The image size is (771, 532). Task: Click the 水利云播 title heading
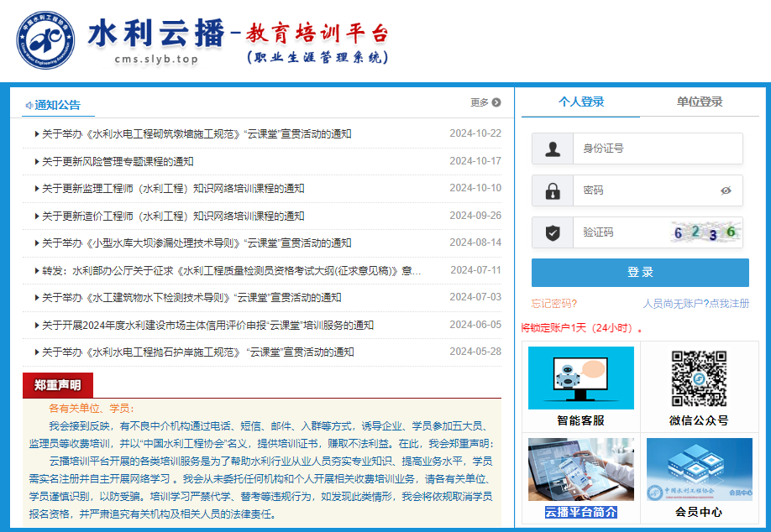tap(156, 34)
